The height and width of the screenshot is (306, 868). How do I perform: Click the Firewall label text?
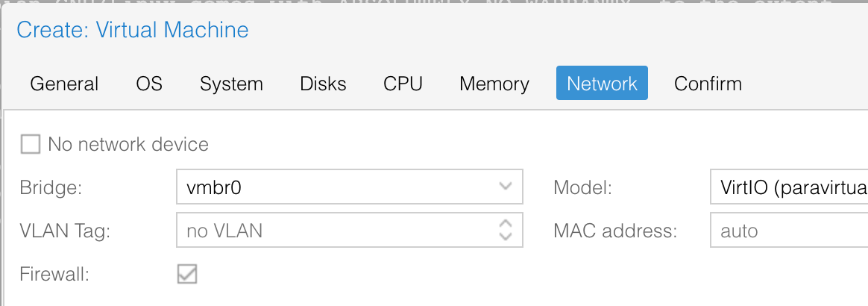[54, 274]
